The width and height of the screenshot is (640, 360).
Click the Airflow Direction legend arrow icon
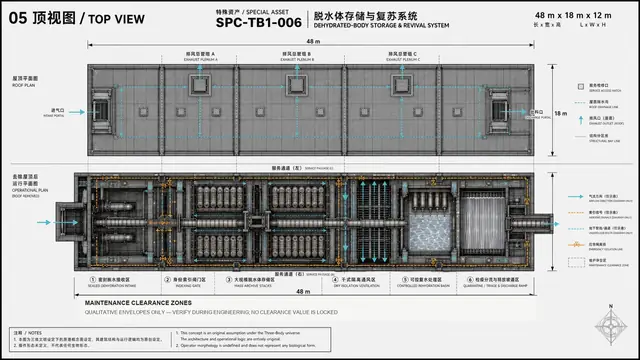click(576, 197)
